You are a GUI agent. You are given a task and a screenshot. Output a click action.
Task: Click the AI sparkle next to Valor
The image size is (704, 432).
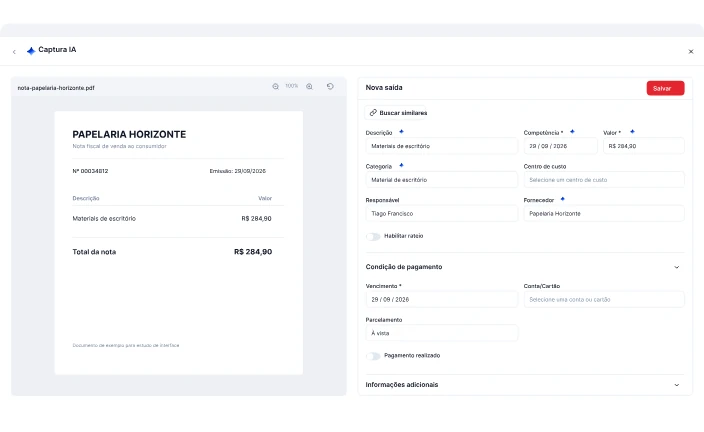[632, 132]
